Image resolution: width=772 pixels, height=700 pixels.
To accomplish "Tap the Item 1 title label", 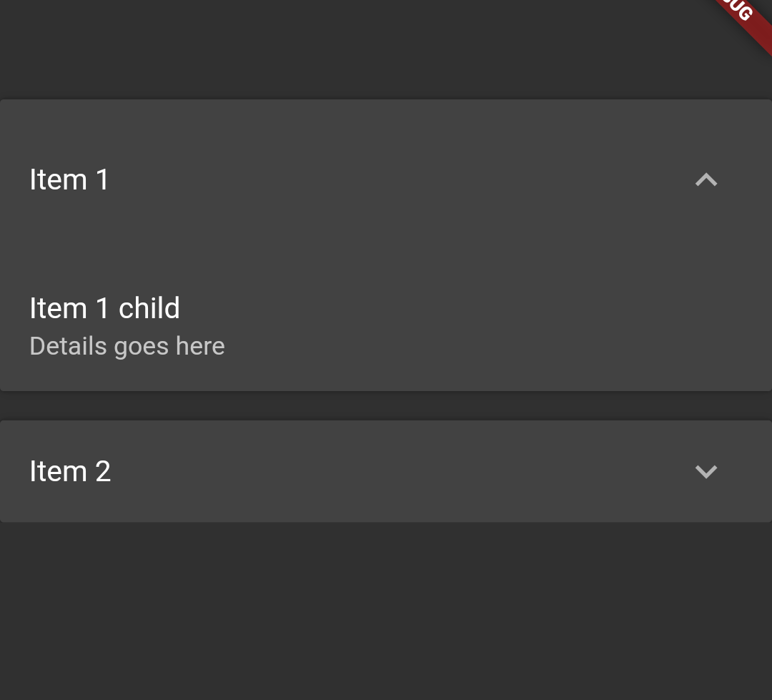I will click(69, 179).
